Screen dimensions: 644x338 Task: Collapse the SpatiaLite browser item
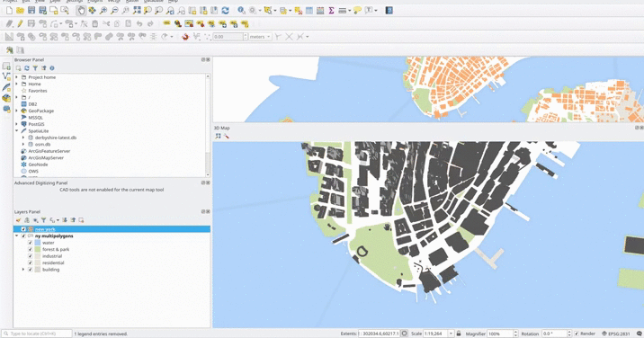17,131
